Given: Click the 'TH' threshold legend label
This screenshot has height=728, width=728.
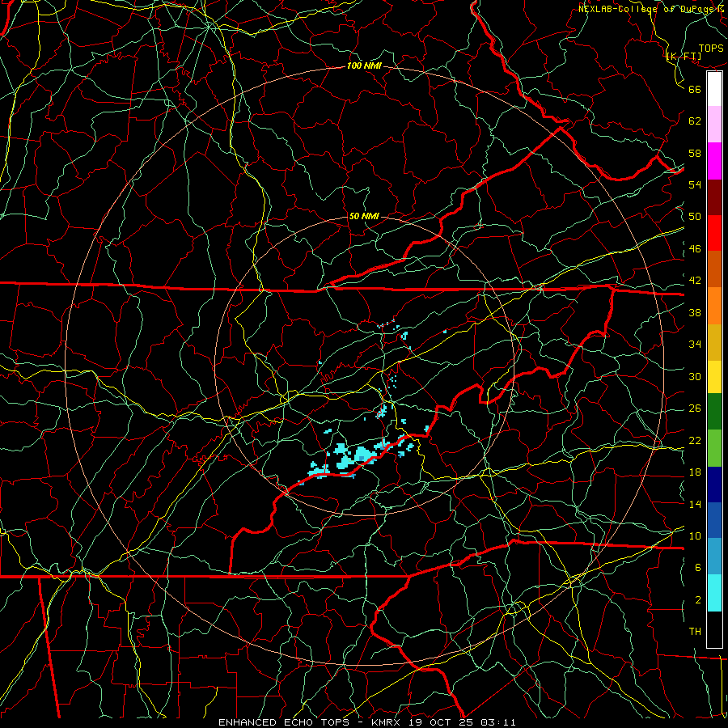Looking at the screenshot, I should (x=695, y=631).
